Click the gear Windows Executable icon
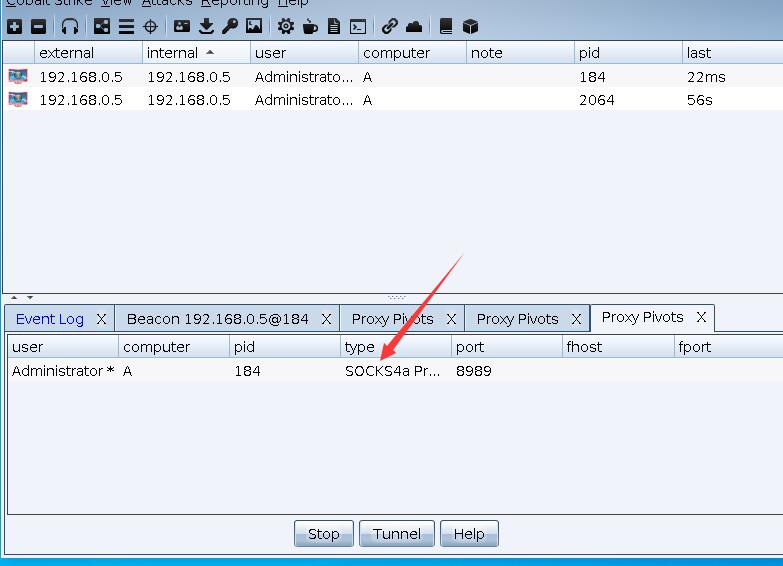783x566 pixels. tap(286, 26)
